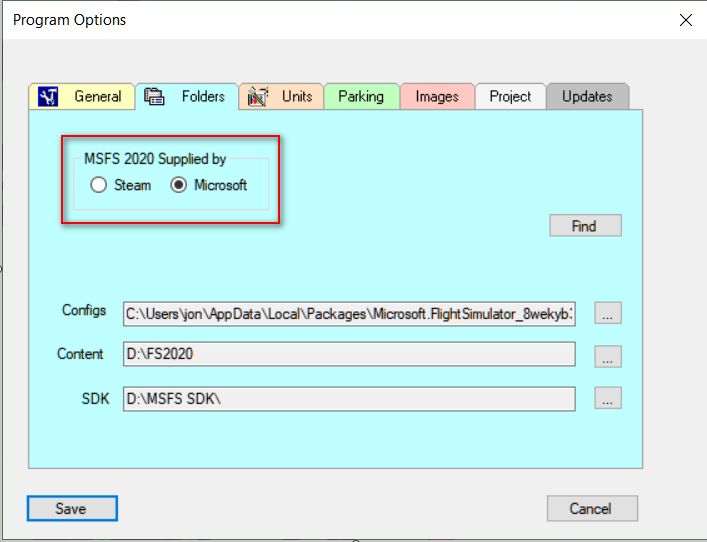Image resolution: width=707 pixels, height=542 pixels.
Task: Click the 'MSFS 2020 Supplied by' group label
Action: pos(155,159)
